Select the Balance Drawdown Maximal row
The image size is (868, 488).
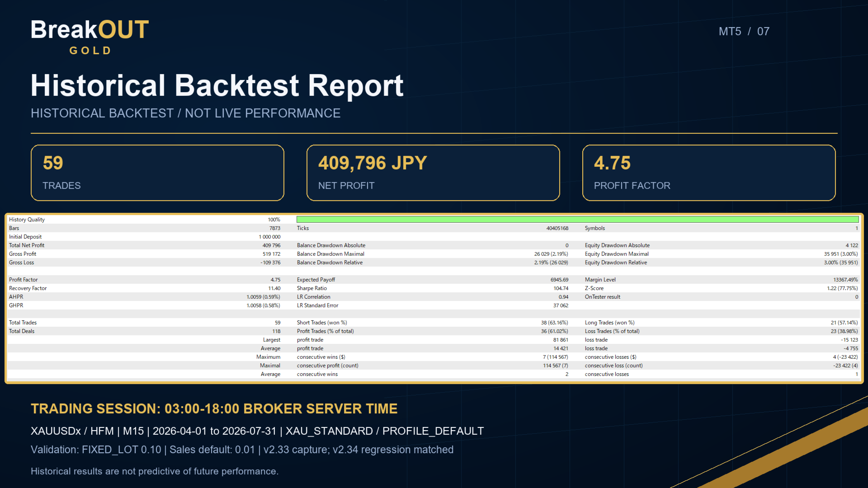point(433,254)
